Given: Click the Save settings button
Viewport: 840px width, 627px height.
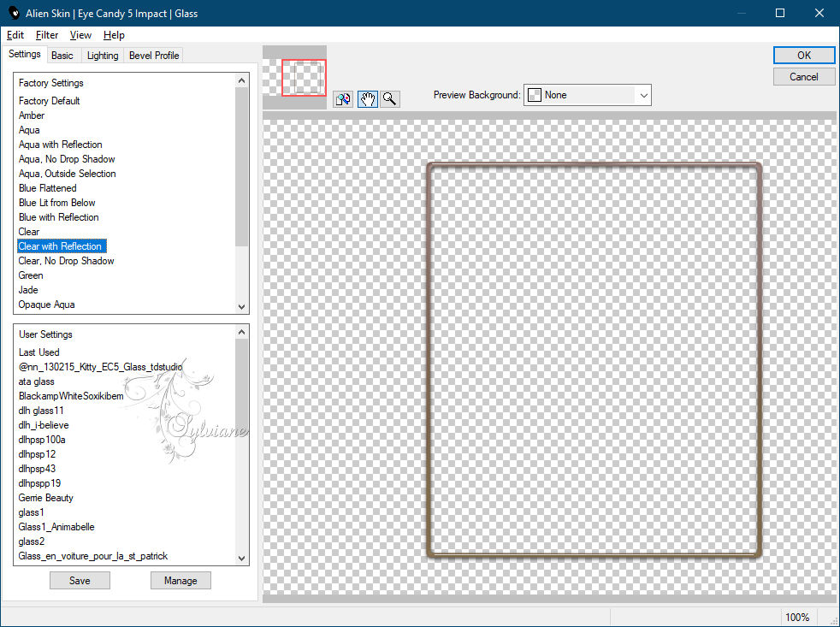Looking at the screenshot, I should point(80,580).
